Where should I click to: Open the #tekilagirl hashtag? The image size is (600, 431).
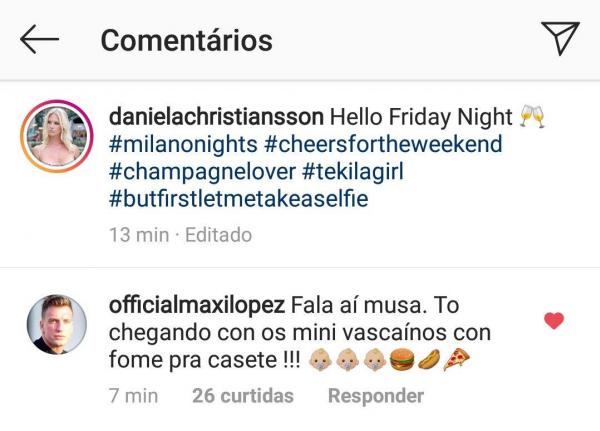[353, 172]
